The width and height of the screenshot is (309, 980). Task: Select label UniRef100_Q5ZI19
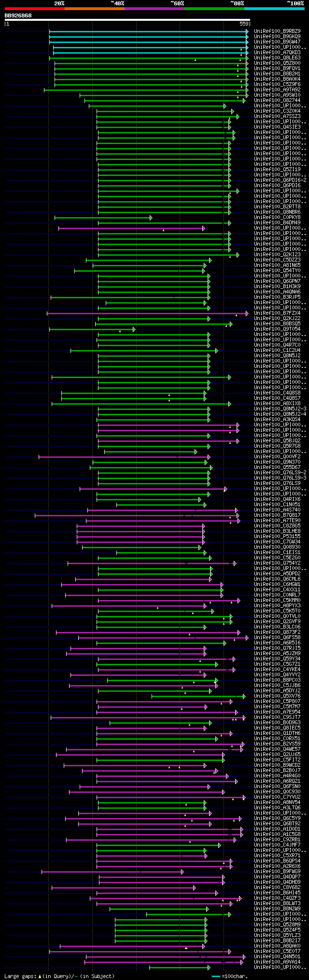pyautogui.click(x=277, y=169)
